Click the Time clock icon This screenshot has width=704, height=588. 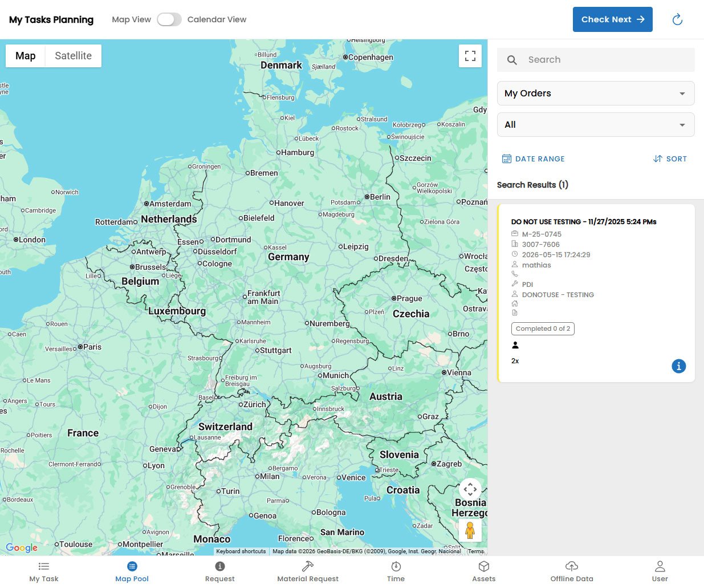[396, 566]
